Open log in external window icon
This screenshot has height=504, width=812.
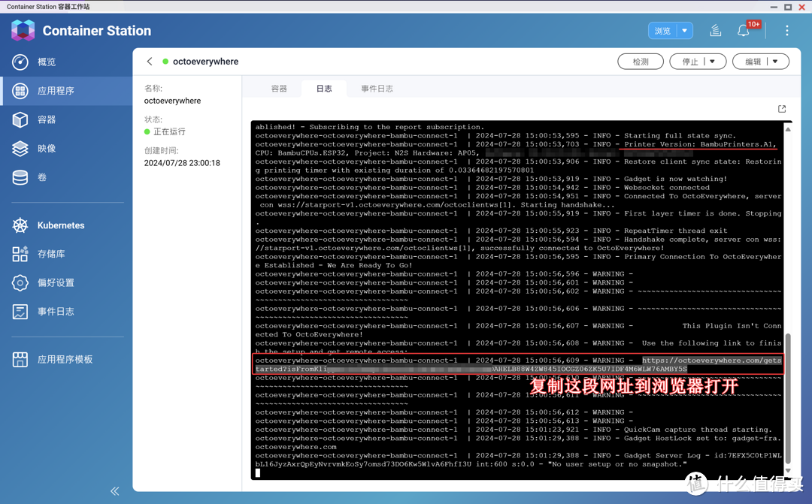[782, 109]
